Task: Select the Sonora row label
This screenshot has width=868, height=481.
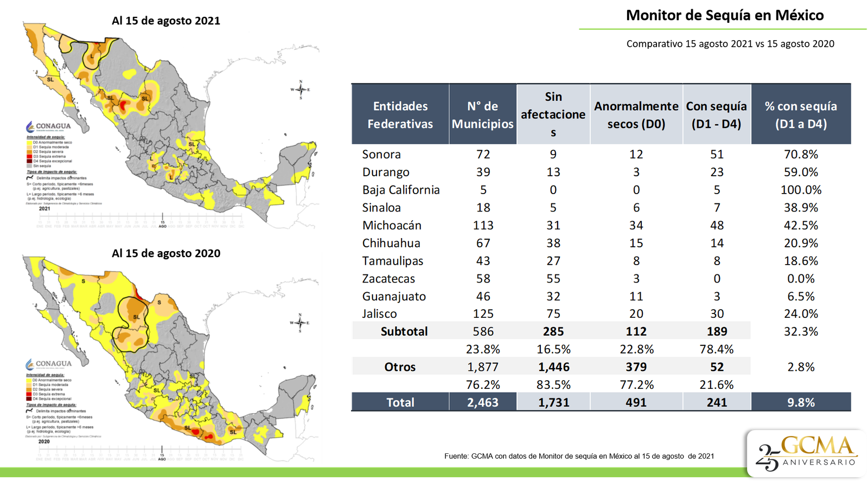Action: tap(381, 154)
